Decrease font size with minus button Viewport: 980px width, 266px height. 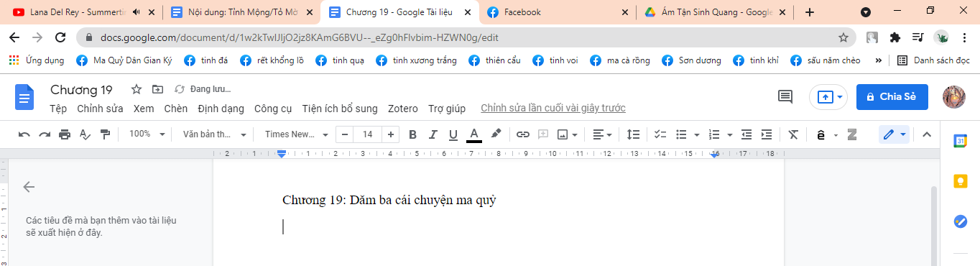346,134
